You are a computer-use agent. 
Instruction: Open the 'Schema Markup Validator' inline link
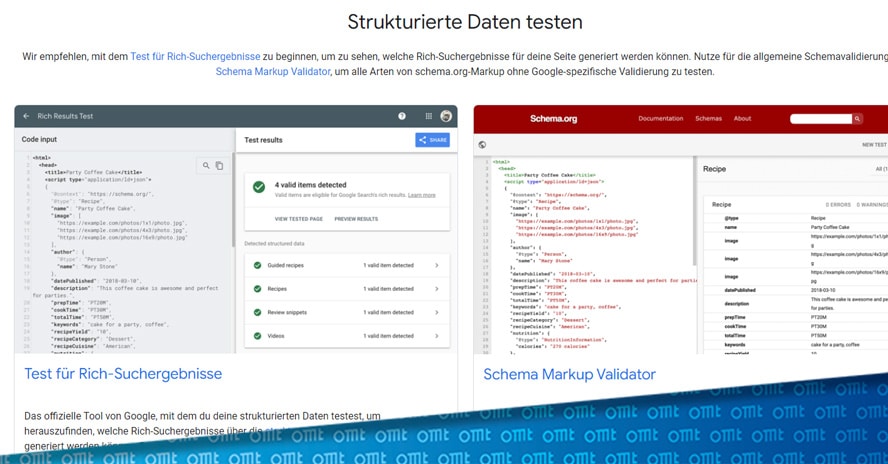point(272,72)
